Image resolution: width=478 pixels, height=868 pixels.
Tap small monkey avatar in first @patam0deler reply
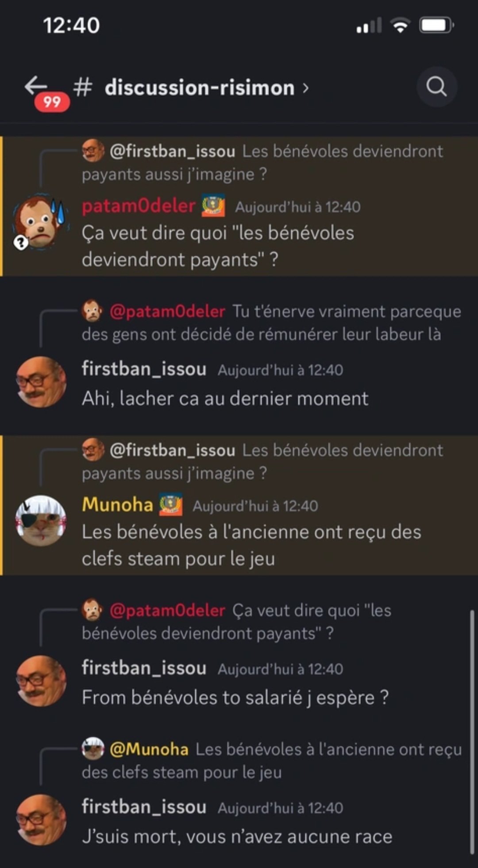coord(93,311)
